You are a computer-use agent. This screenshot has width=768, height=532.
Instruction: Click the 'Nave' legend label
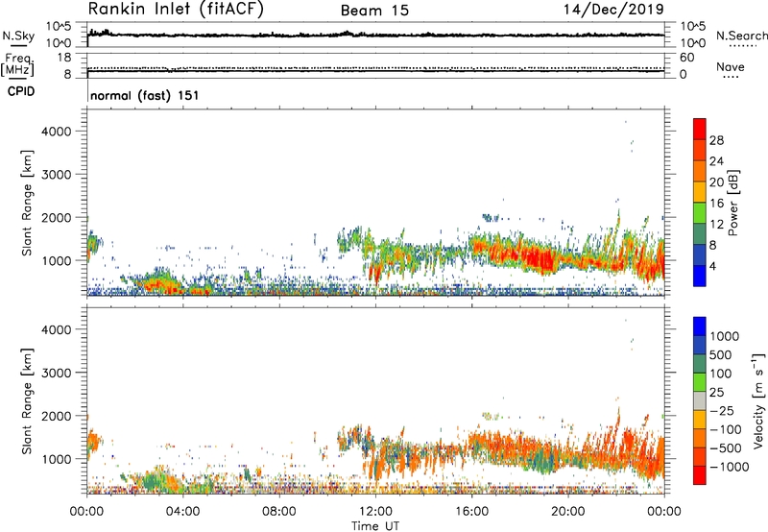[x=731, y=66]
